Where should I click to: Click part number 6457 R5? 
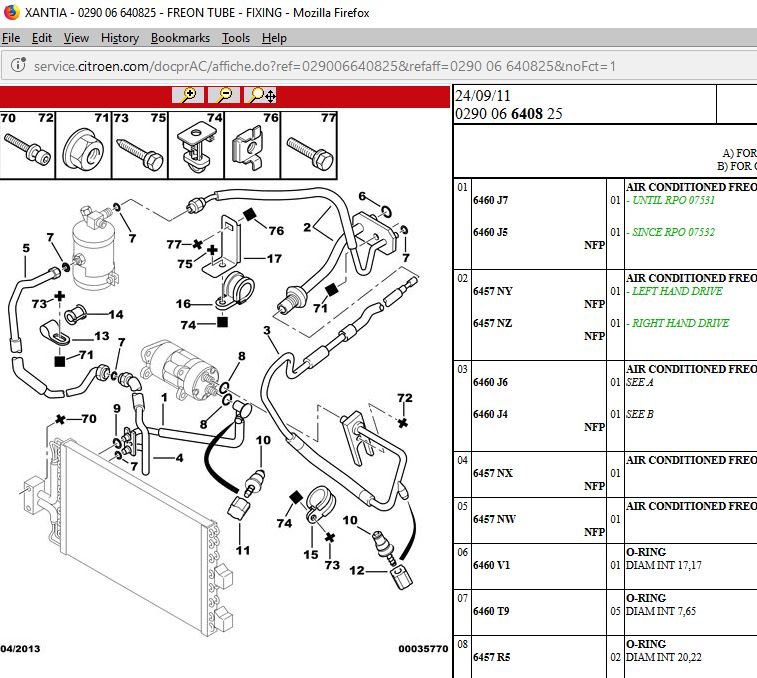(x=491, y=657)
